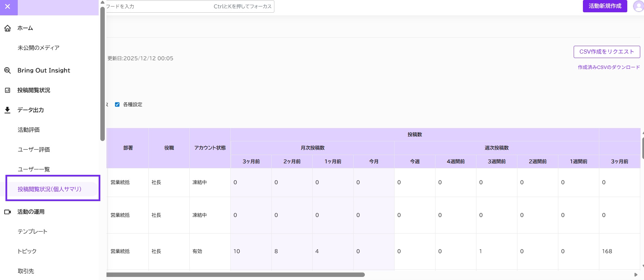
Task: Click the データ出力 download icon
Action: click(x=8, y=110)
